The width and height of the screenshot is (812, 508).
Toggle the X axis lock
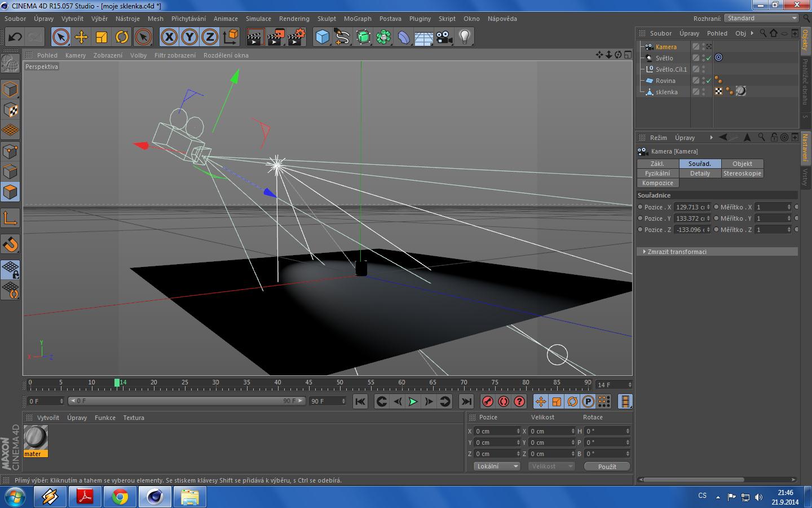click(x=169, y=37)
